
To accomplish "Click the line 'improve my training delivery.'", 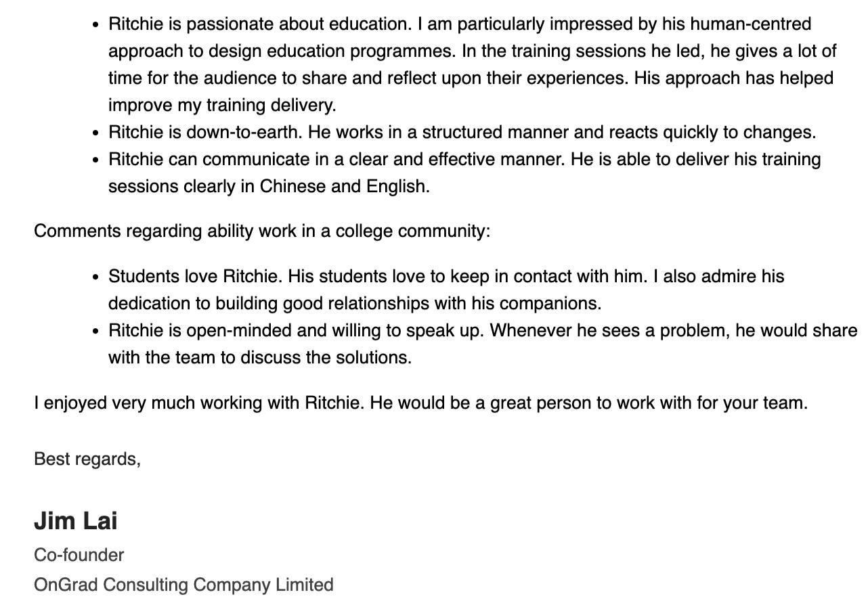I will pyautogui.click(x=222, y=105).
